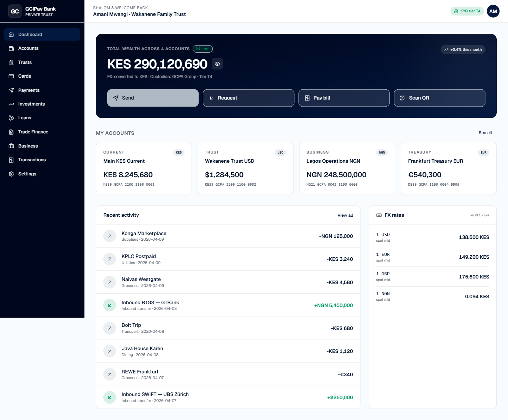The image size is (508, 420).
Task: Click the Accounts wallet icon in sidebar
Action: click(x=11, y=48)
